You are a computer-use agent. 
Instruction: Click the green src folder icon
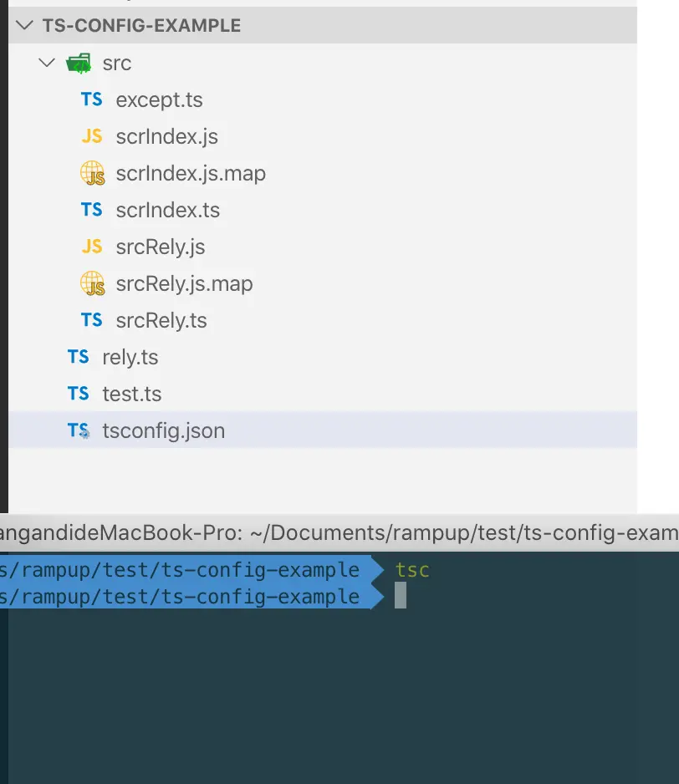tap(79, 63)
